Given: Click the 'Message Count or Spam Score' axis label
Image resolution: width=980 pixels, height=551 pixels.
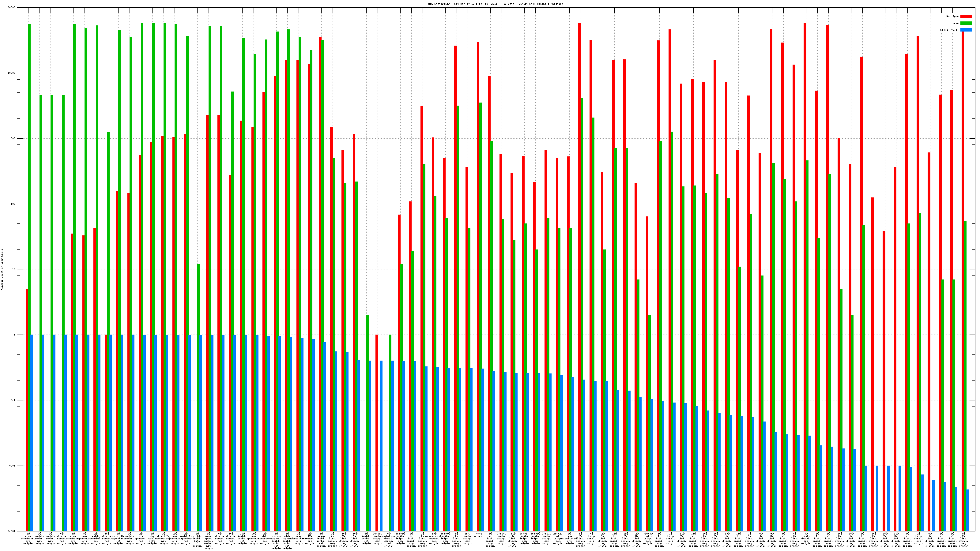Looking at the screenshot, I should 2,270.
